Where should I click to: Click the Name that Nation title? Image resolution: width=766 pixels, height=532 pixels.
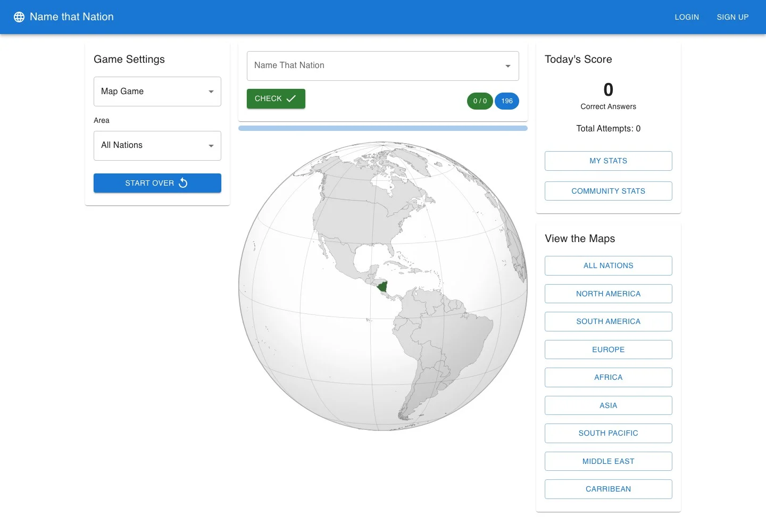tap(72, 17)
